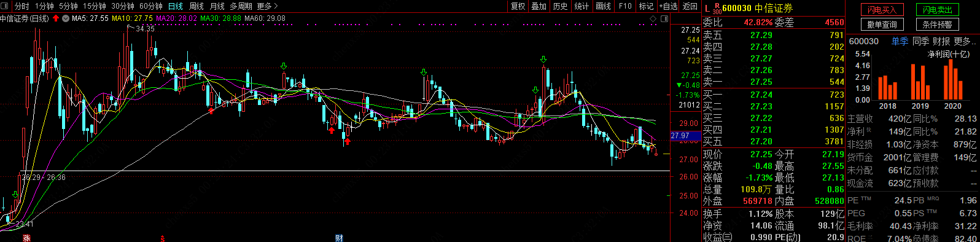Switch to the 周线 weekly chart tab
Screen dimensions: 980x242
(196, 6)
